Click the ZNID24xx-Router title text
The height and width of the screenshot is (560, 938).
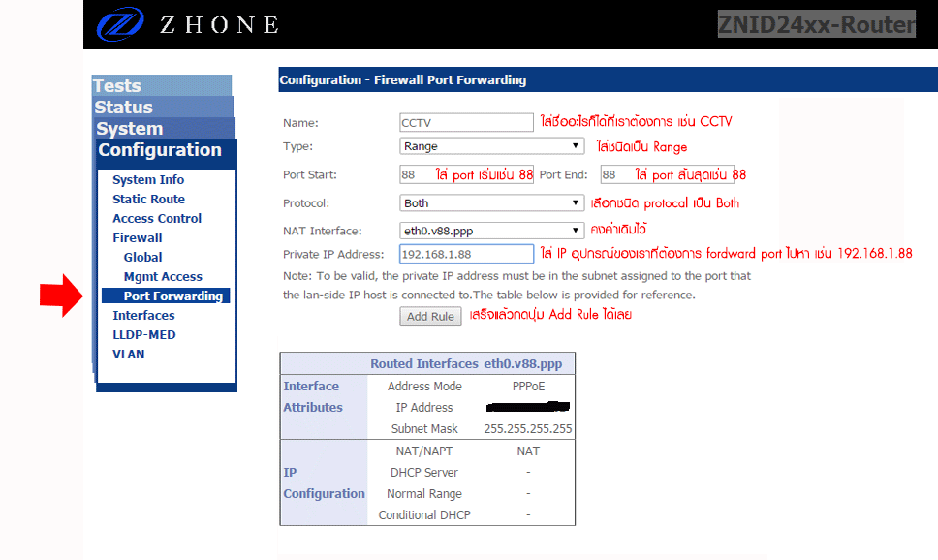tap(817, 24)
